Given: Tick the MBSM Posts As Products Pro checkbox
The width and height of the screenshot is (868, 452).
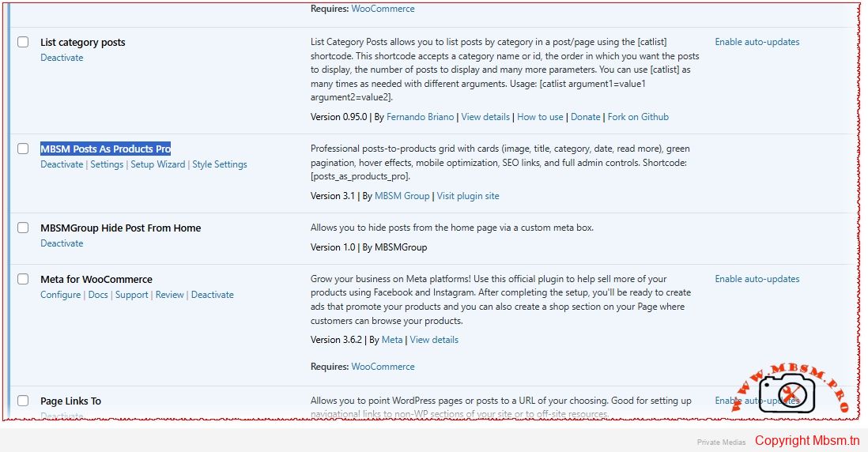Looking at the screenshot, I should coord(23,149).
